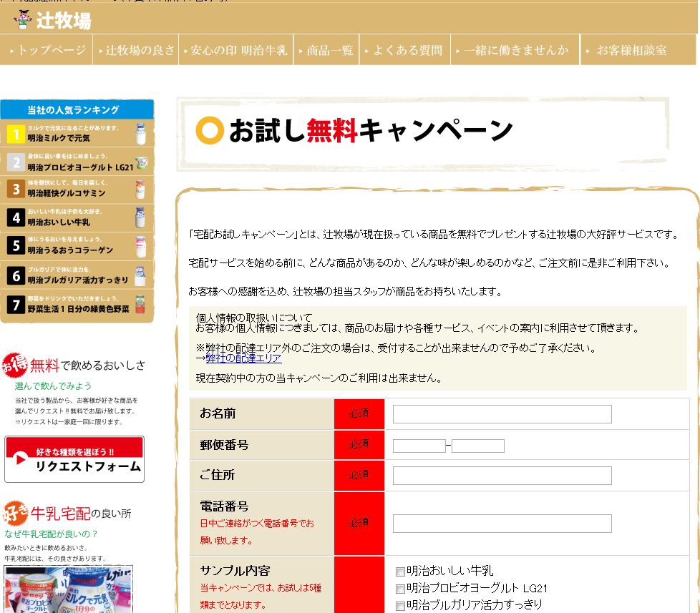Open よくある質問 navigation item
The width and height of the screenshot is (700, 613).
[405, 50]
